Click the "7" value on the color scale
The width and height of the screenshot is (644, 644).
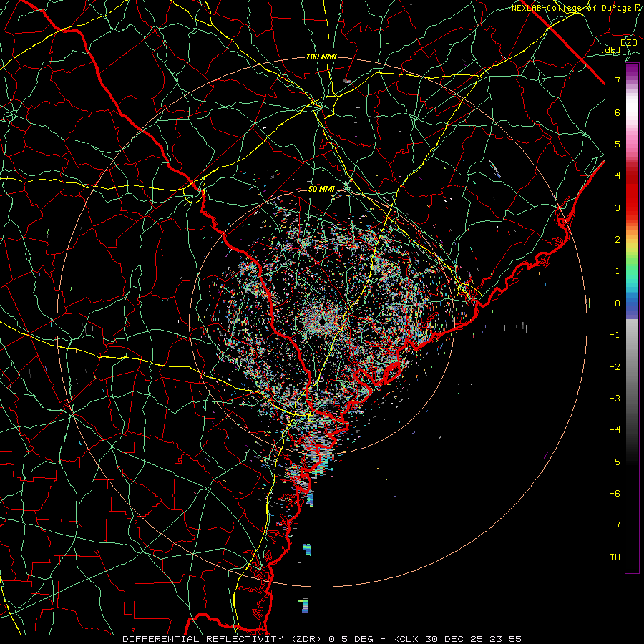[x=618, y=80]
